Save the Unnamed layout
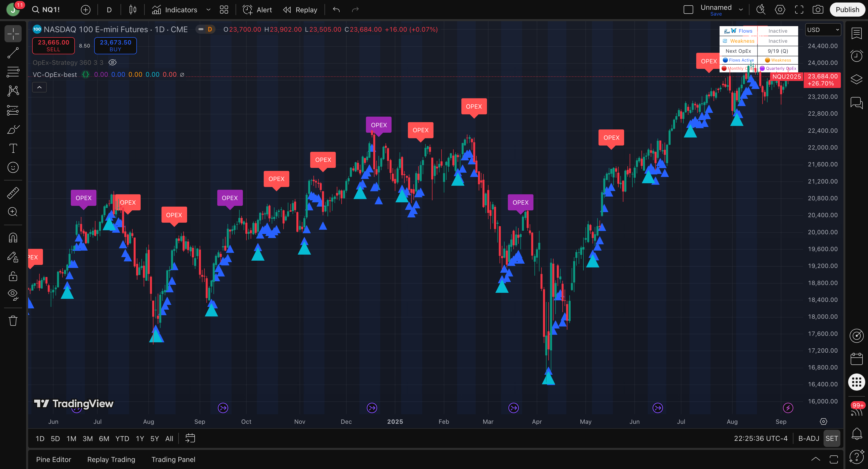868x469 pixels. pos(716,14)
